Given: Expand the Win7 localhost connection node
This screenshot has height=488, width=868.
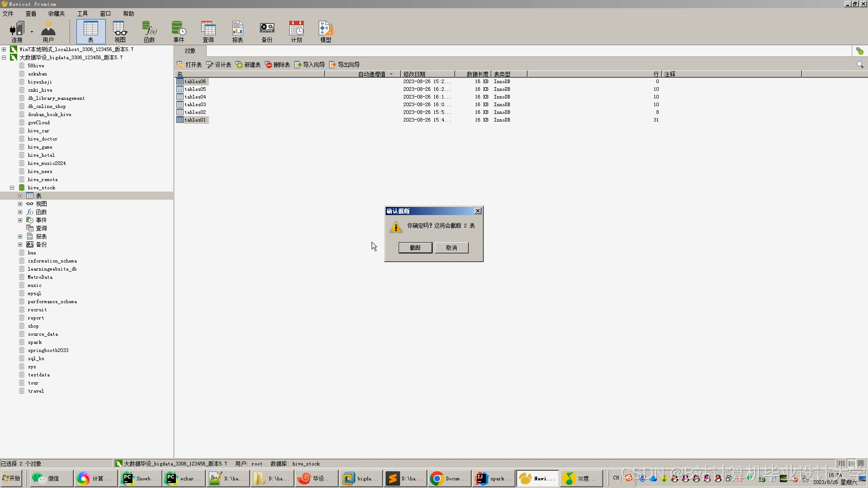Looking at the screenshot, I should click(x=4, y=49).
